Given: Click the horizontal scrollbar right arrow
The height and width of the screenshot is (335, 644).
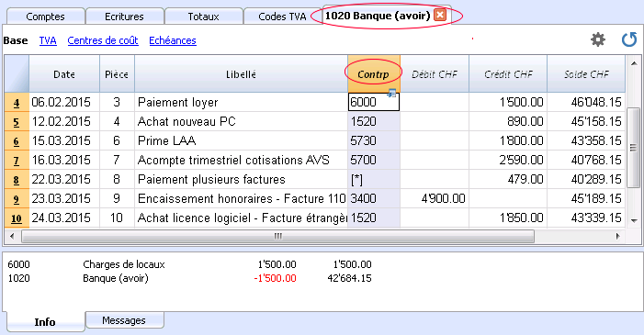Looking at the screenshot, I should (x=617, y=236).
